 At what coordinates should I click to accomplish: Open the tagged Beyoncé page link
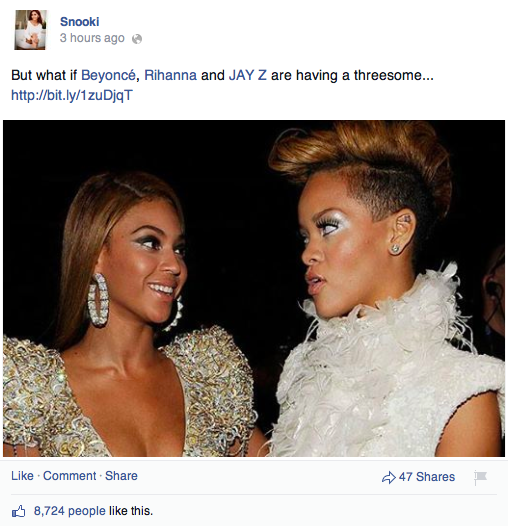(x=108, y=75)
